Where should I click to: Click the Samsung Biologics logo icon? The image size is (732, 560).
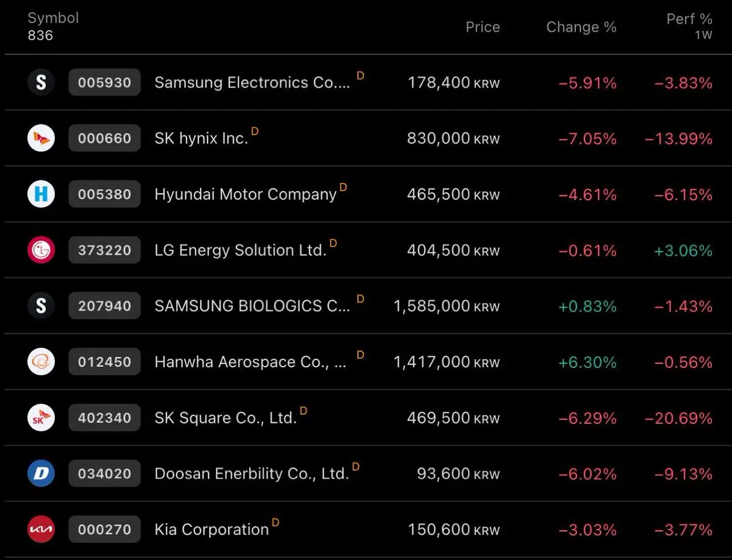click(x=41, y=306)
